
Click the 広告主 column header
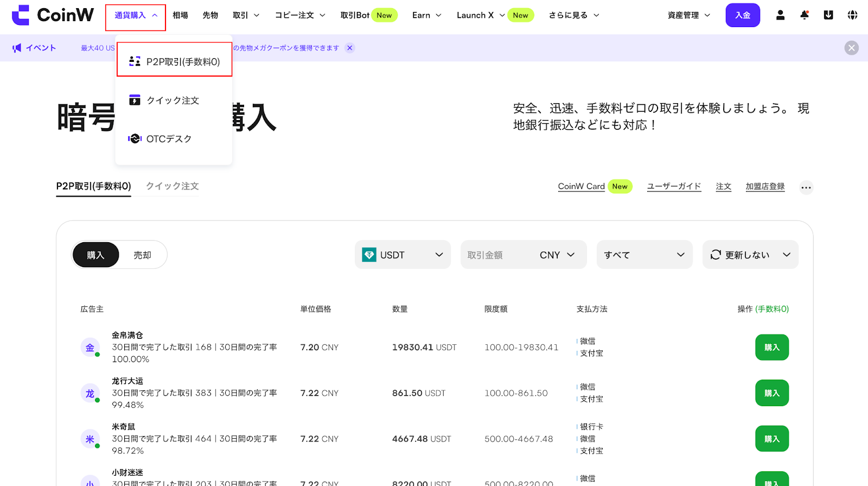92,309
